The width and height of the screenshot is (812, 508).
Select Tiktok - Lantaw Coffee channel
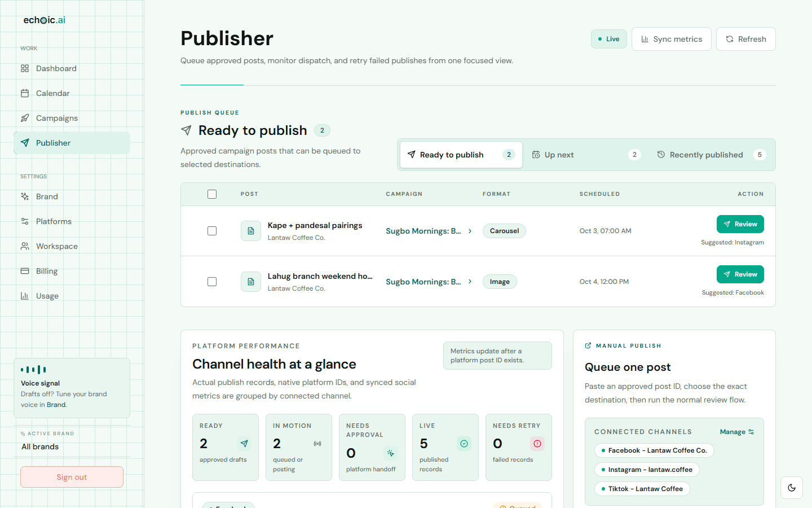(642, 489)
